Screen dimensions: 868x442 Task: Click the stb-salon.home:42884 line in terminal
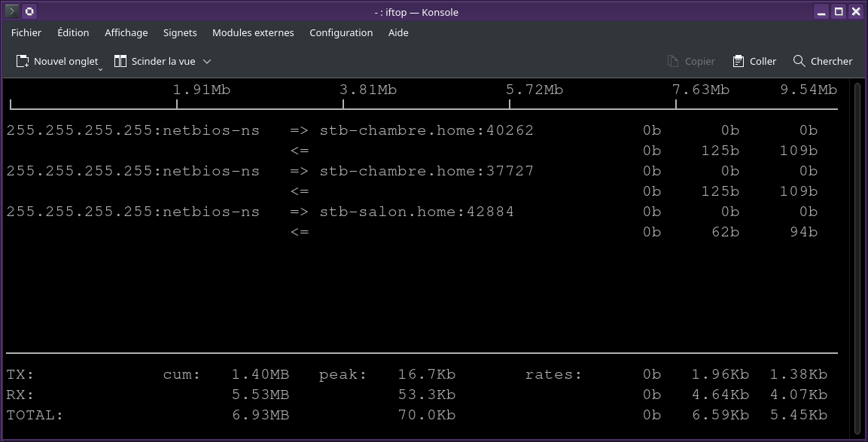pos(416,212)
